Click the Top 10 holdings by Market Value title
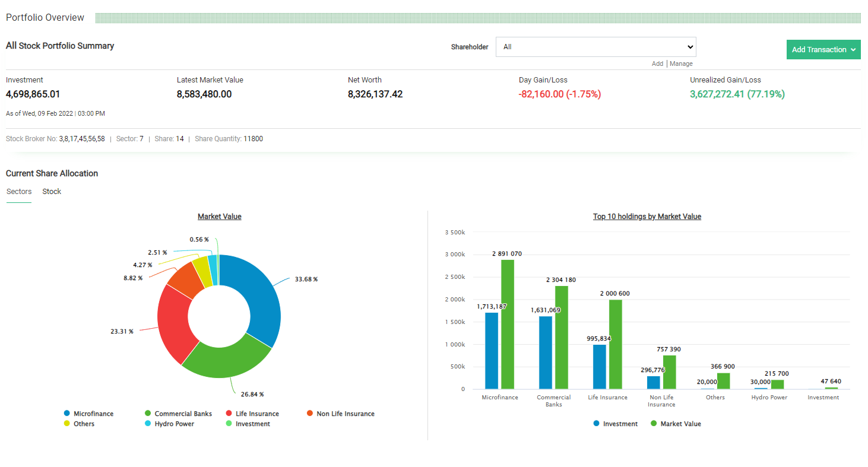The image size is (868, 467). (x=647, y=216)
